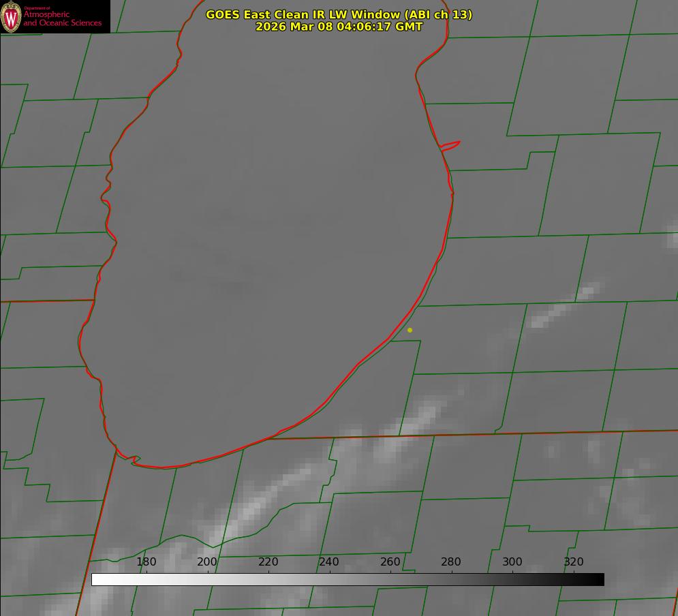Select the 320 colorbar tick label
This screenshot has width=678, height=616.
(574, 561)
